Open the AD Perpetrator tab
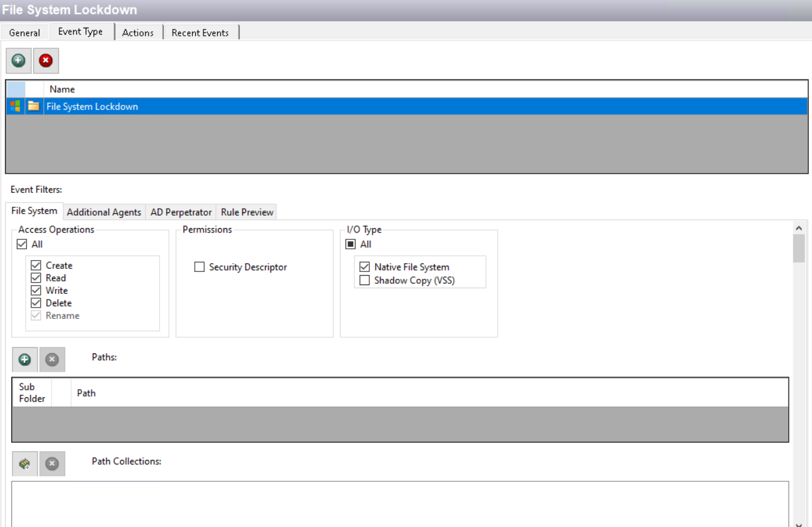The width and height of the screenshot is (812, 527). 181,212
